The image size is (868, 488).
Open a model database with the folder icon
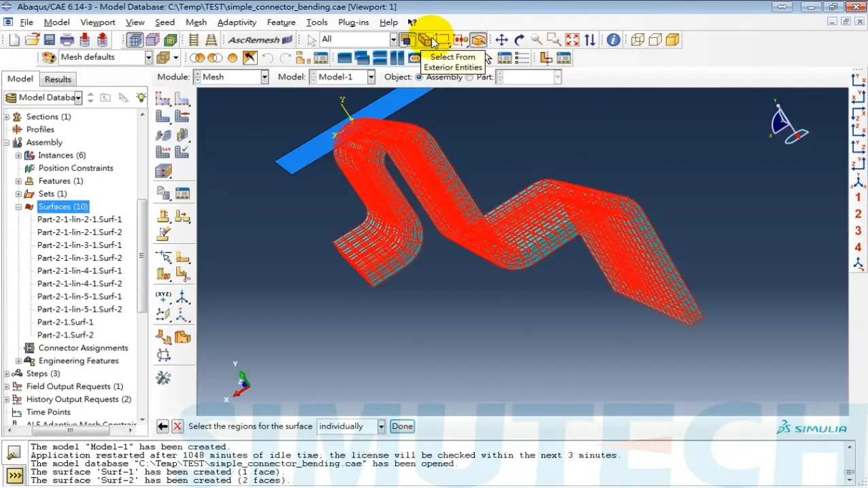click(32, 39)
